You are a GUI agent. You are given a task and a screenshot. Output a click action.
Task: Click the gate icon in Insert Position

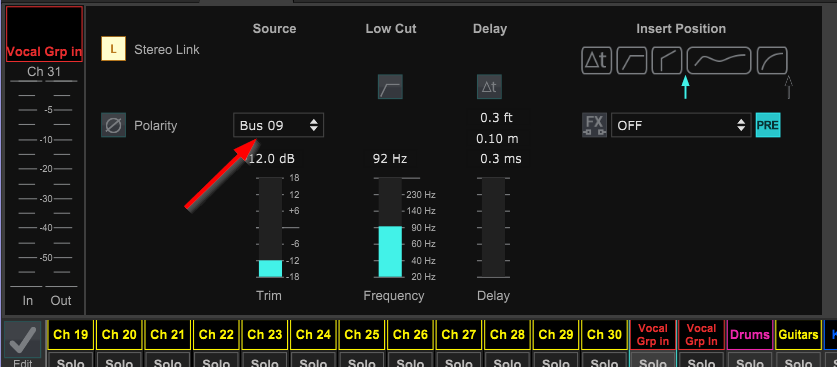(x=667, y=60)
